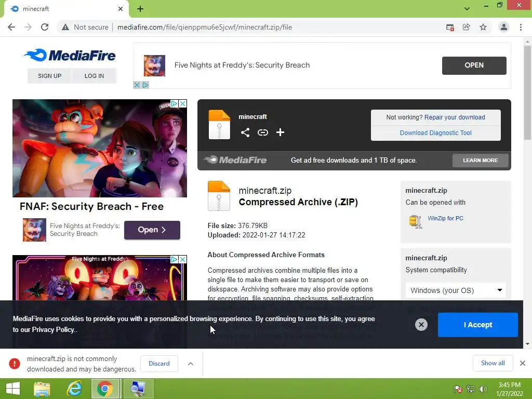Open a new tab with plus button
Image resolution: width=532 pixels, height=399 pixels.
coord(140,9)
